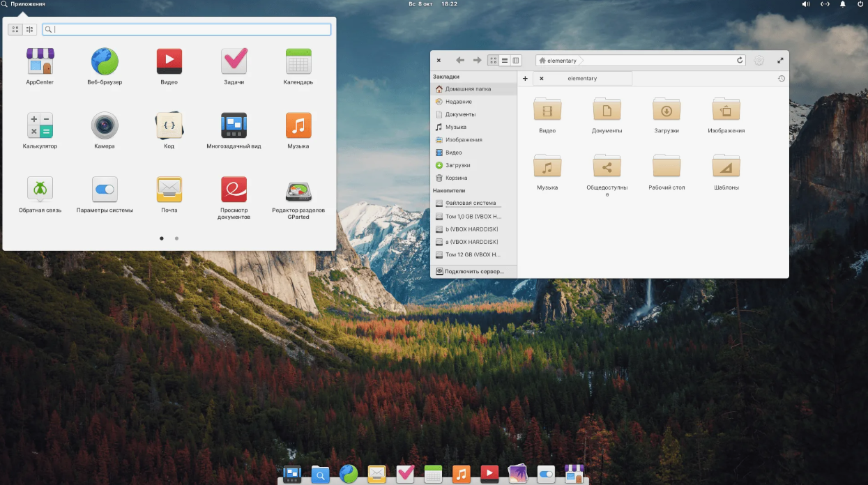Select the elementary tab in Files
This screenshot has height=485, width=868.
pyautogui.click(x=582, y=79)
